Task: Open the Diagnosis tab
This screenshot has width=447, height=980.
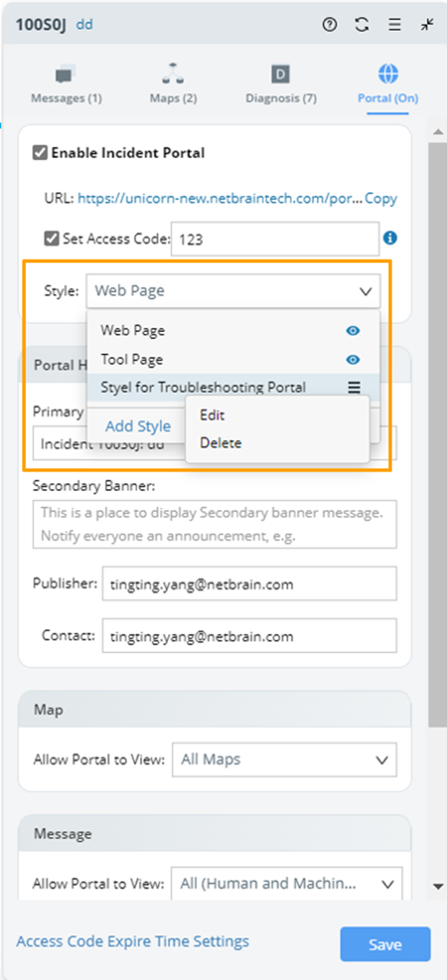Action: coord(280,85)
